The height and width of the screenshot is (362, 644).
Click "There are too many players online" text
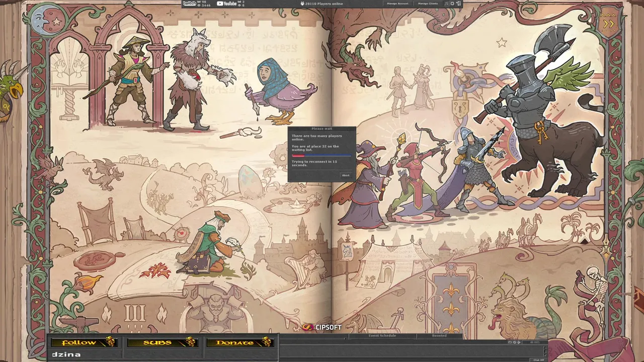point(317,137)
